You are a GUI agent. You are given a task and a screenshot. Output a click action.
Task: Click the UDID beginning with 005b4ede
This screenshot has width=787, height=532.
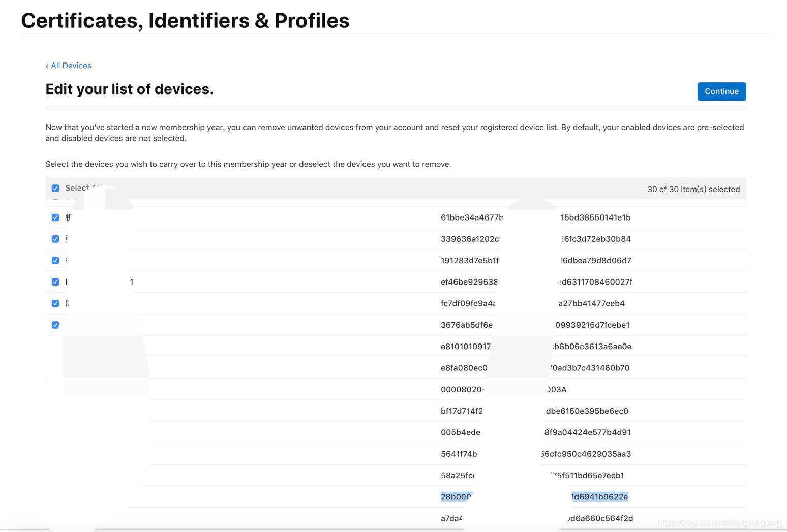coord(460,432)
